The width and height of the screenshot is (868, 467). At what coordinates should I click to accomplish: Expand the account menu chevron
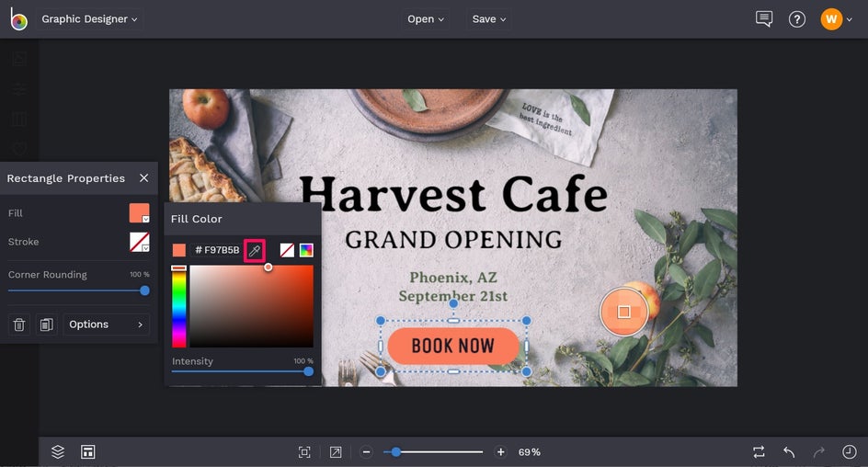tap(850, 20)
